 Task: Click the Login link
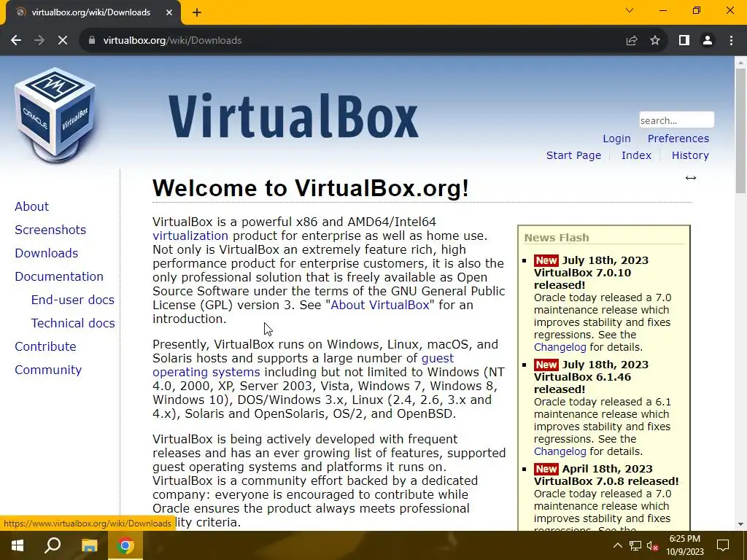point(616,139)
